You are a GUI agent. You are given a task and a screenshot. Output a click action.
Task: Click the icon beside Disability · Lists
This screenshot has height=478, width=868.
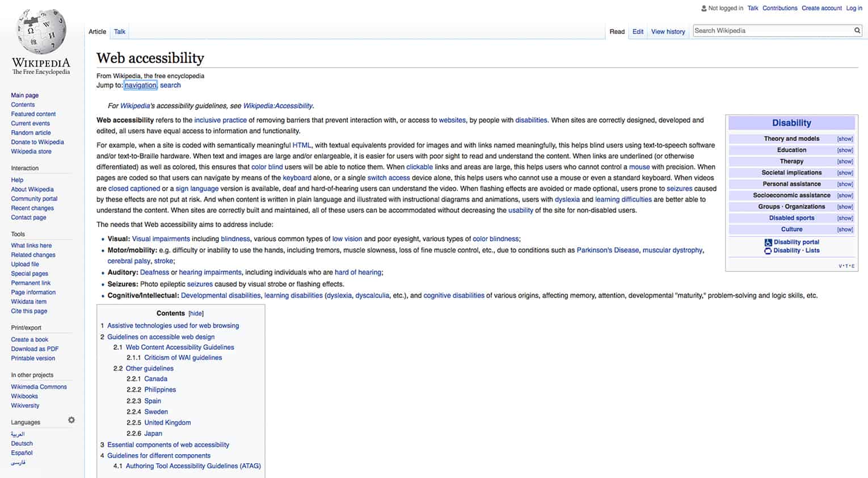click(x=768, y=250)
